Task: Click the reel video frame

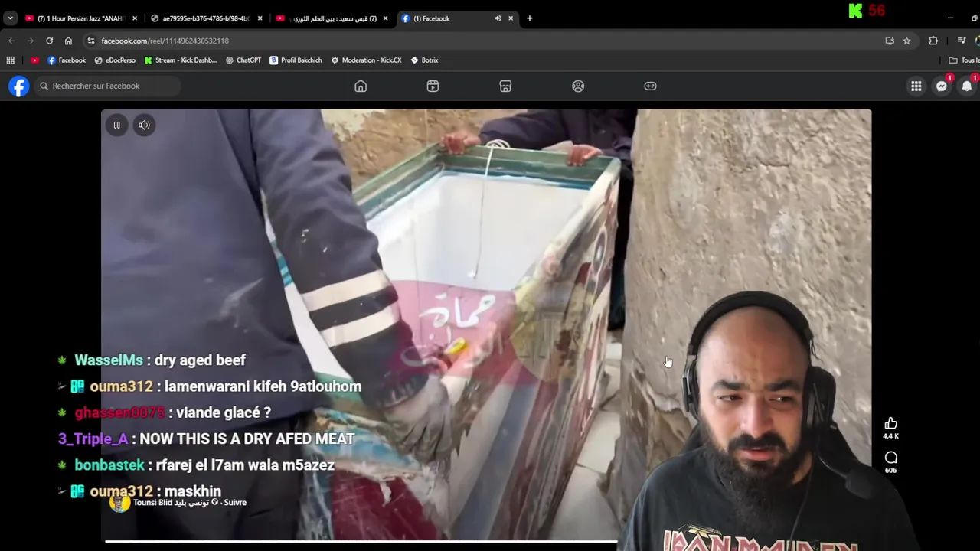Action: 486,325
